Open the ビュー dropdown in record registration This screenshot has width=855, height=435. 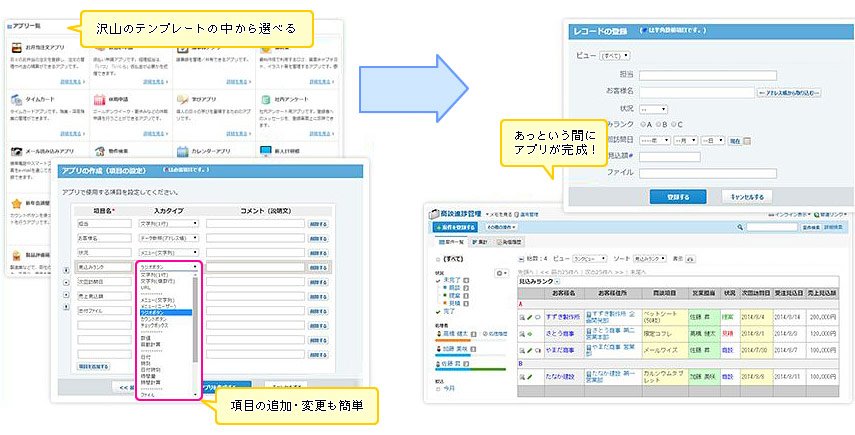pyautogui.click(x=615, y=56)
